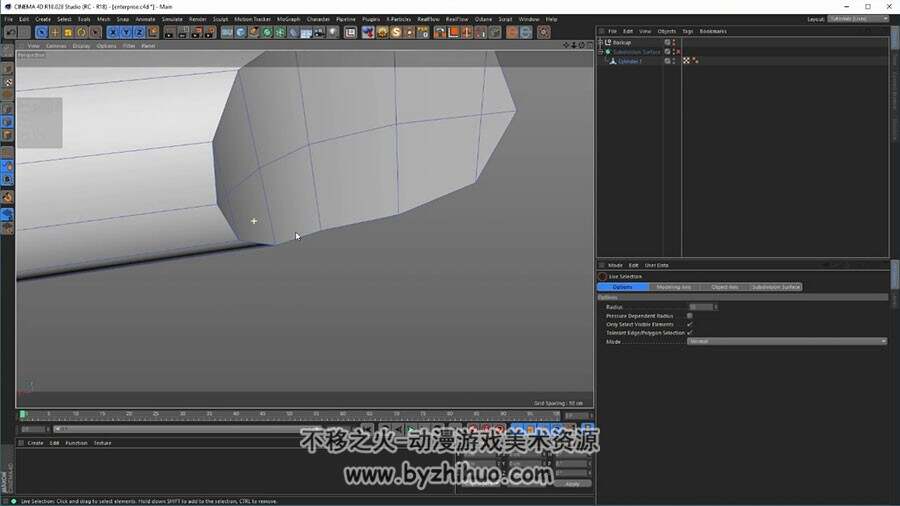Select the Cylinder object in Object Manager
The image size is (900, 506).
[630, 61]
